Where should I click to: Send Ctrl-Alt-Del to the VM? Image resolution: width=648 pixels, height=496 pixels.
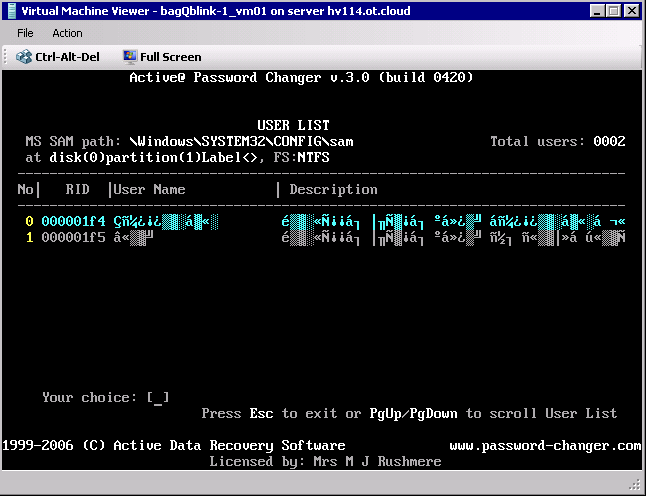tap(58, 57)
